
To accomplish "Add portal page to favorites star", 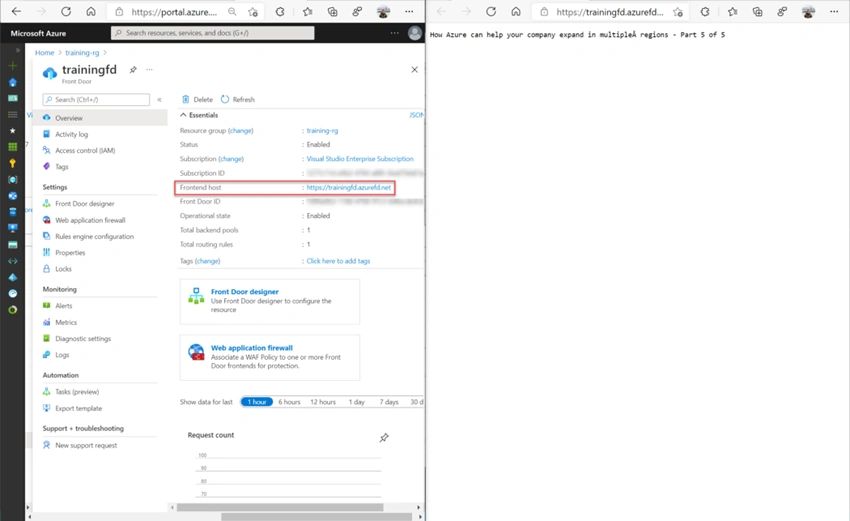I will click(x=253, y=11).
